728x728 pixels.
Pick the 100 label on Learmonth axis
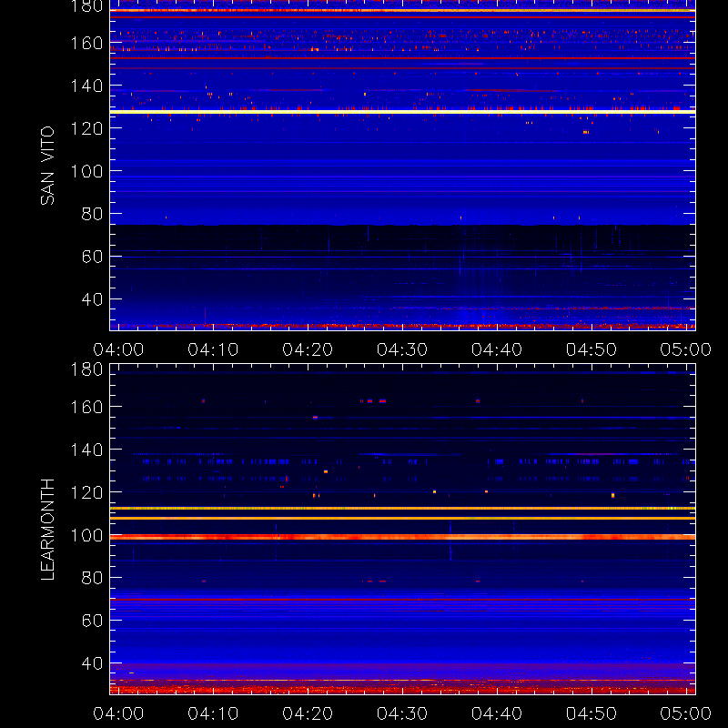(86, 535)
